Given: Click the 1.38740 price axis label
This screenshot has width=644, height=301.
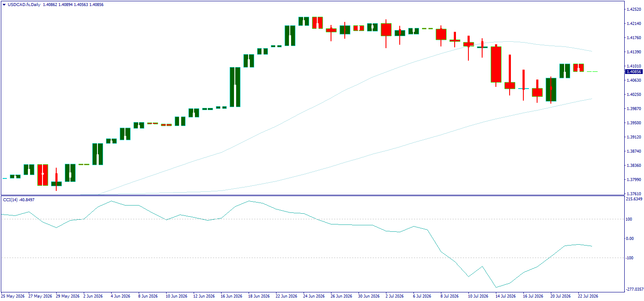Looking at the screenshot, I should [634, 151].
